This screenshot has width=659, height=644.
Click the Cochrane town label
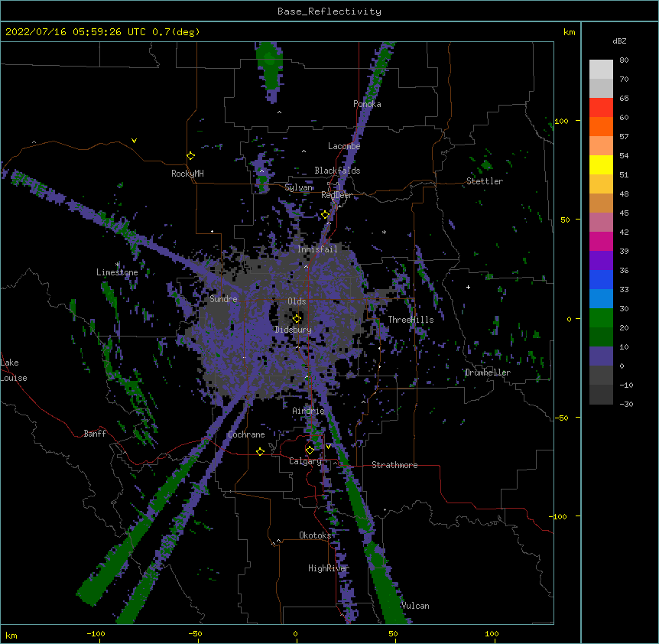pos(246,434)
